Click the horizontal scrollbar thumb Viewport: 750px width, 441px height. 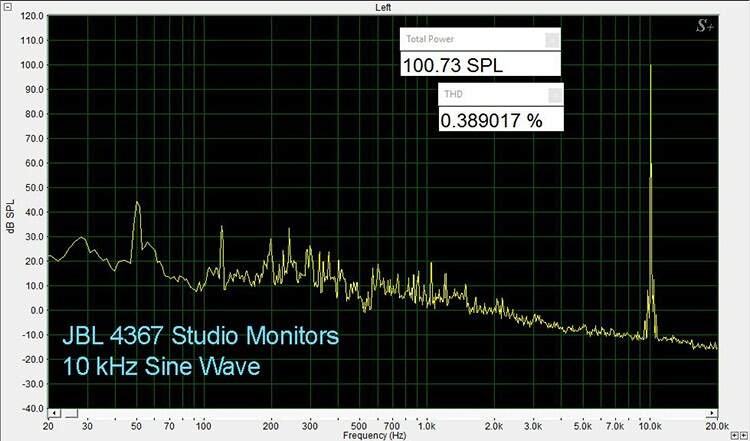click(71, 413)
